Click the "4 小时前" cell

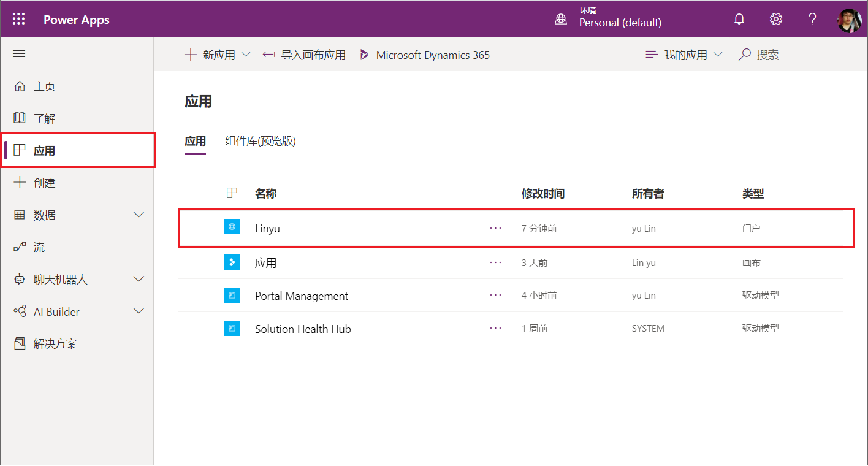[x=539, y=296]
